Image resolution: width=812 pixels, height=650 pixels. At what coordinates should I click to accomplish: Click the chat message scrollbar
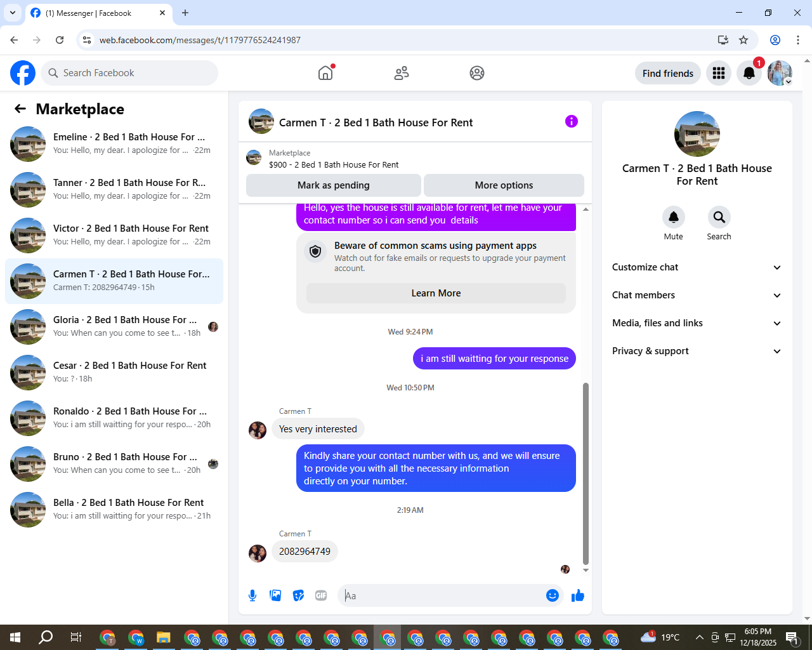point(586,473)
